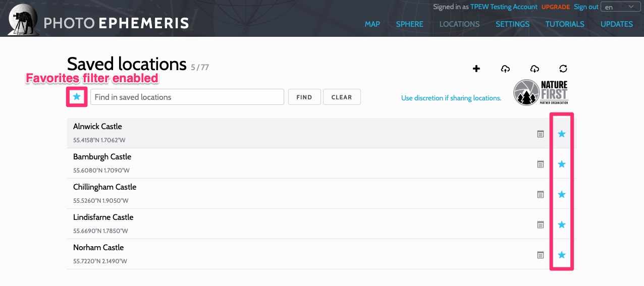Focus the Find in saved locations field
The image size is (644, 286).
(187, 97)
